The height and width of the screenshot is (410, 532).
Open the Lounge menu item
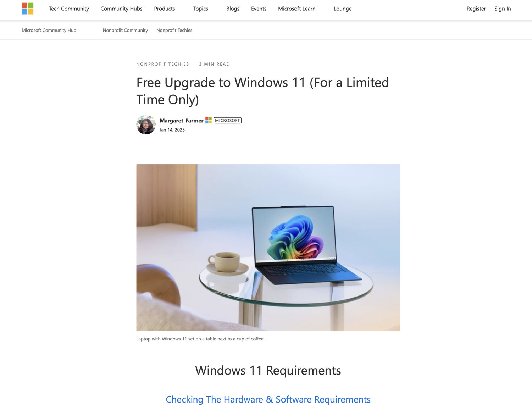[x=343, y=9]
